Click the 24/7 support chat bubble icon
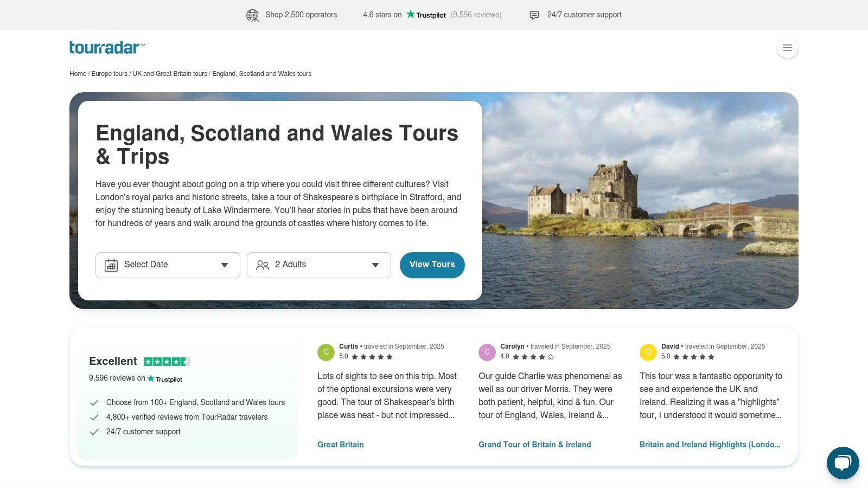 (535, 15)
